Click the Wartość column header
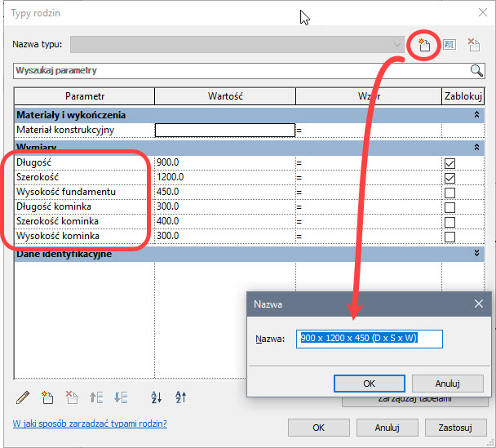 pyautogui.click(x=224, y=96)
